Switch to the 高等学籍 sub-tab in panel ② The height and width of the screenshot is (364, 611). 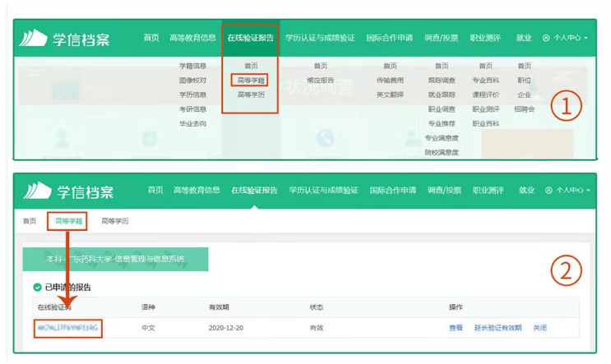click(x=67, y=221)
